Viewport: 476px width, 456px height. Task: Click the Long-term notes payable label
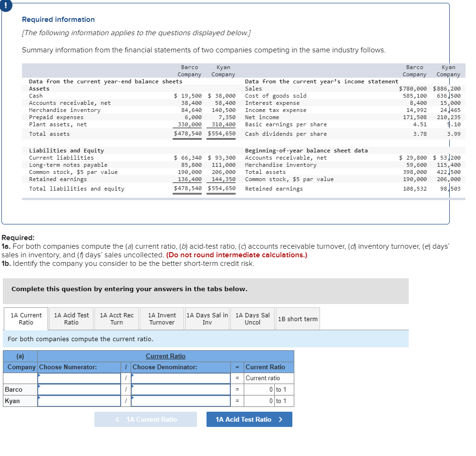pyautogui.click(x=68, y=165)
